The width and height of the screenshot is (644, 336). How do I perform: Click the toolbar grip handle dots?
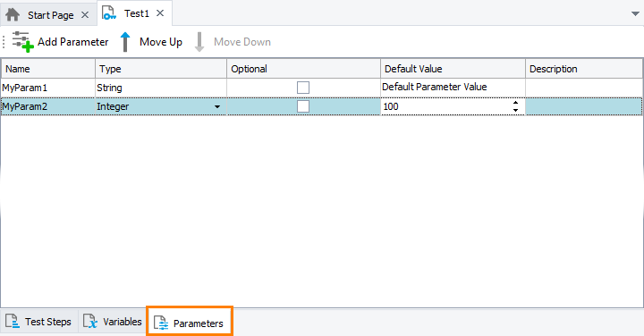[4, 42]
